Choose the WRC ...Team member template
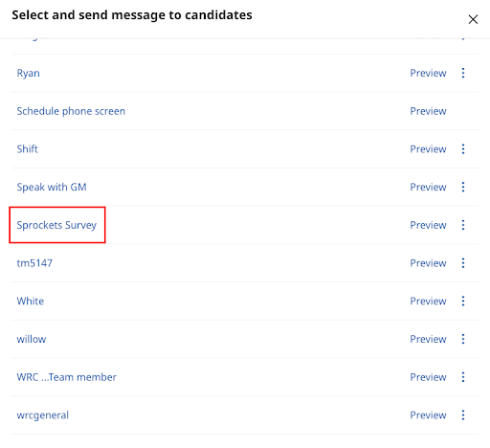Viewport: 490px width, 448px height. click(x=66, y=377)
